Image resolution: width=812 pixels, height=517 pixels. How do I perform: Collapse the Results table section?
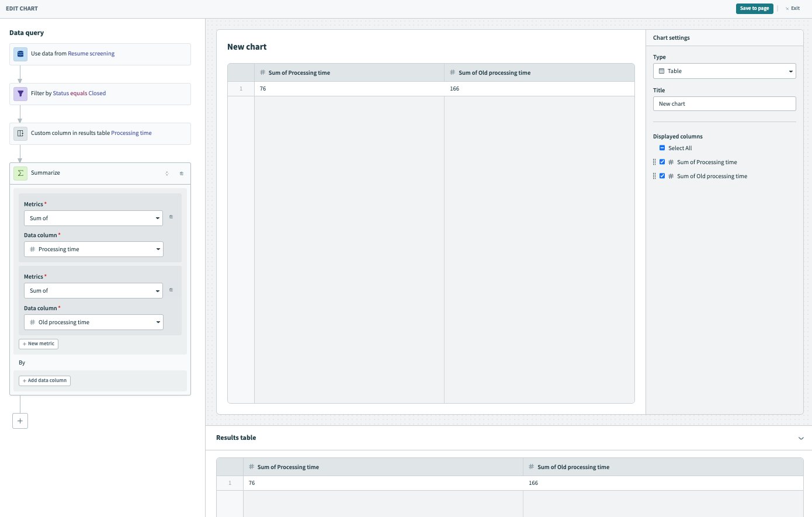tap(801, 438)
